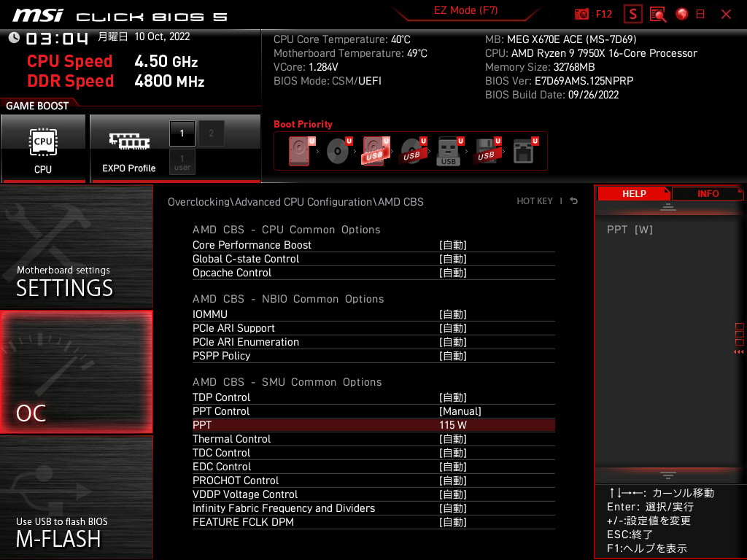
Task: Click BIOS Ver E7D69AMS.125NPRP text
Action: point(560,81)
